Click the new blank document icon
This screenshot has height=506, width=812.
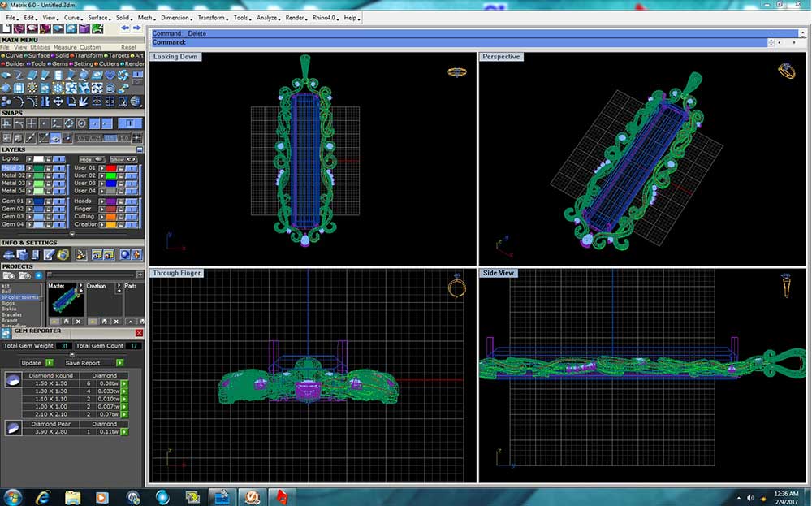click(x=6, y=28)
